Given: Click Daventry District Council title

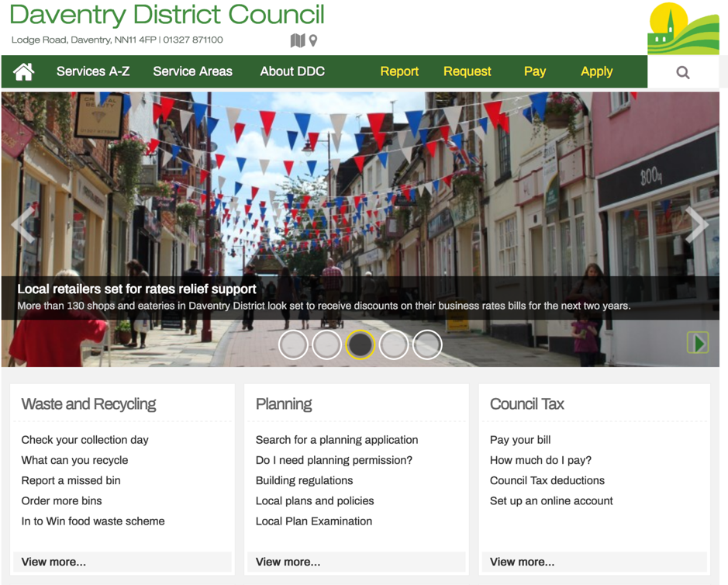Looking at the screenshot, I should (167, 15).
